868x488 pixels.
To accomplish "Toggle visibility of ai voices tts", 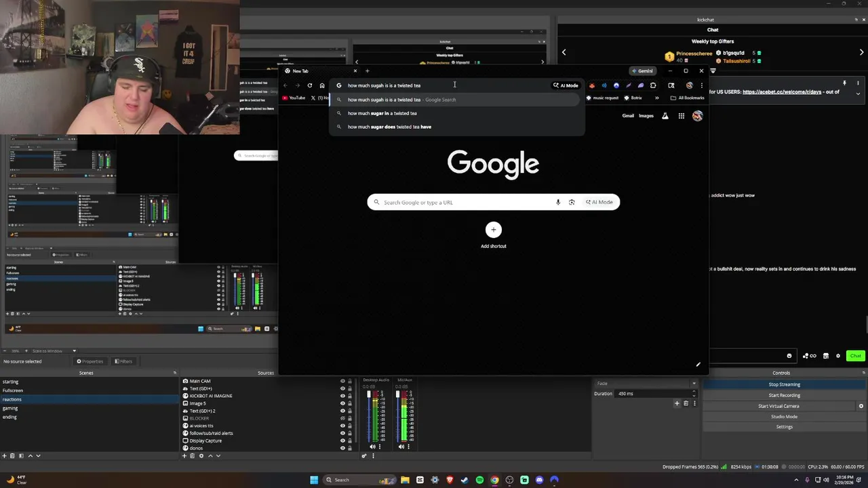I will (x=342, y=426).
